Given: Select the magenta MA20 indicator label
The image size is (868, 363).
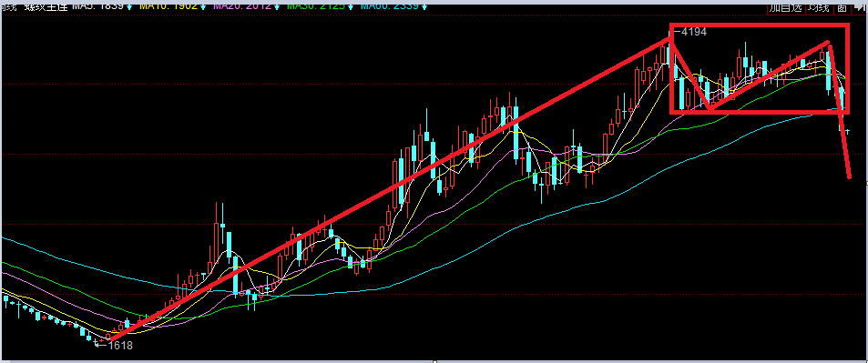Looking at the screenshot, I should pos(242,5).
